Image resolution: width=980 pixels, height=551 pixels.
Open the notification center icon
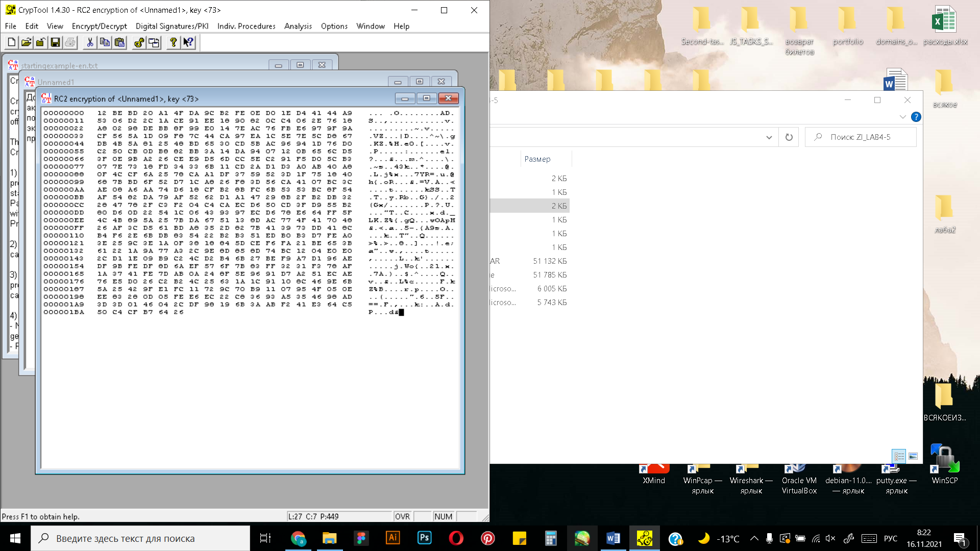click(x=960, y=538)
